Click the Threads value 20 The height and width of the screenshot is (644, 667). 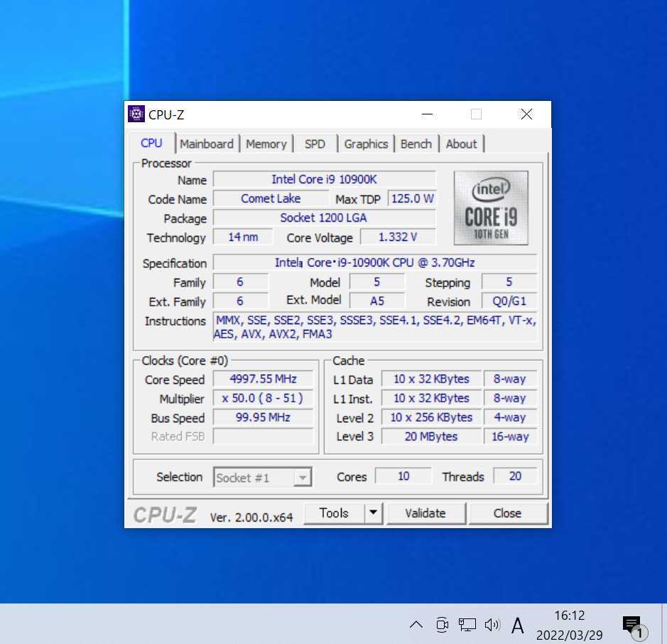515,476
